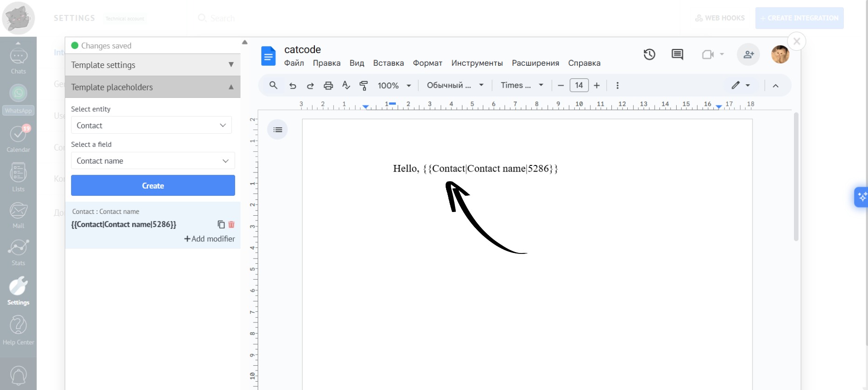This screenshot has width=868, height=390.
Task: Open the Формат menu
Action: (x=427, y=63)
